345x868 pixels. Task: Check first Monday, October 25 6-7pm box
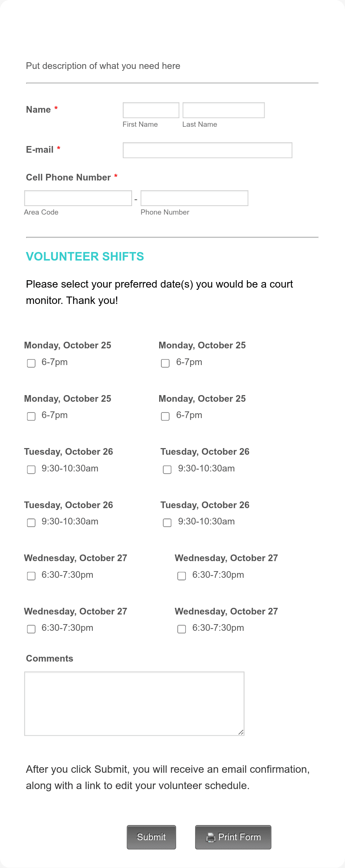(31, 363)
